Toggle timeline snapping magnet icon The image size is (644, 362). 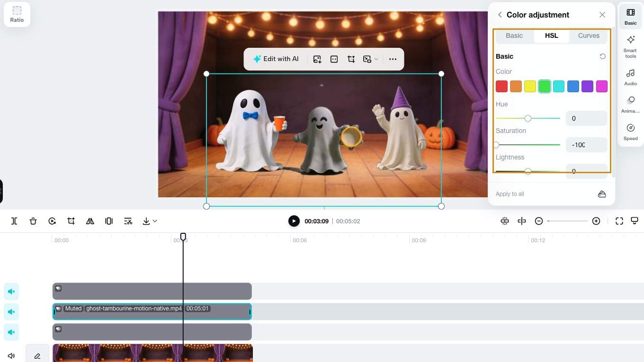pos(505,221)
